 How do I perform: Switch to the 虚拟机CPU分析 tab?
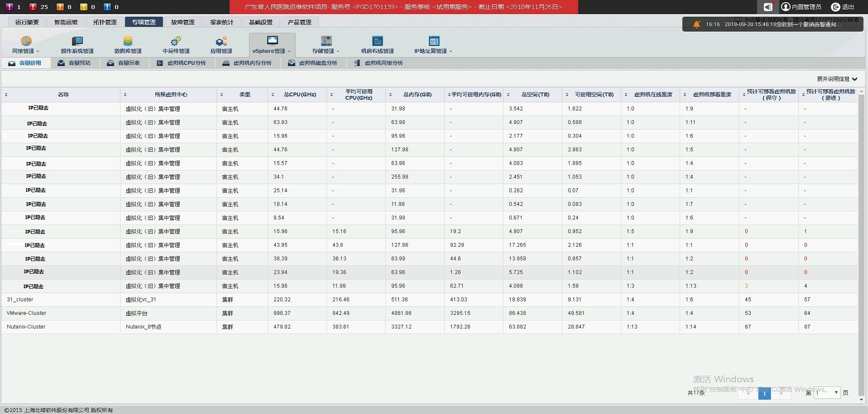tap(182, 63)
